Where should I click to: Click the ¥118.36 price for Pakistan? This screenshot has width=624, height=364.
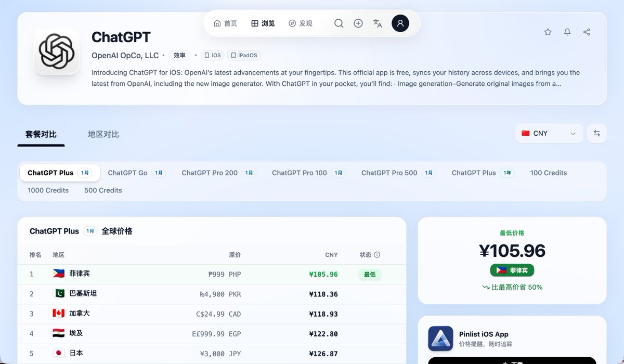coord(323,294)
